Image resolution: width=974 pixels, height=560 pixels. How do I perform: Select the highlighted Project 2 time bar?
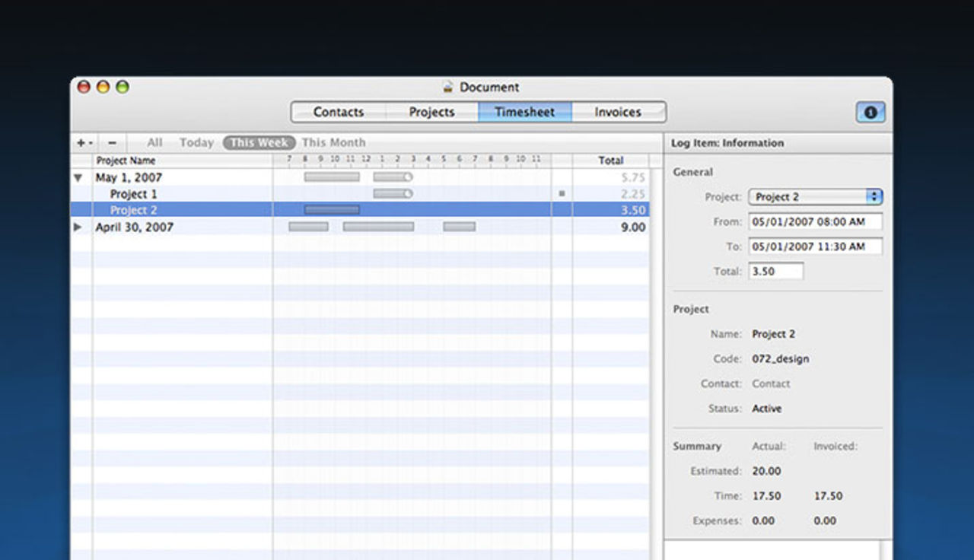tap(332, 210)
